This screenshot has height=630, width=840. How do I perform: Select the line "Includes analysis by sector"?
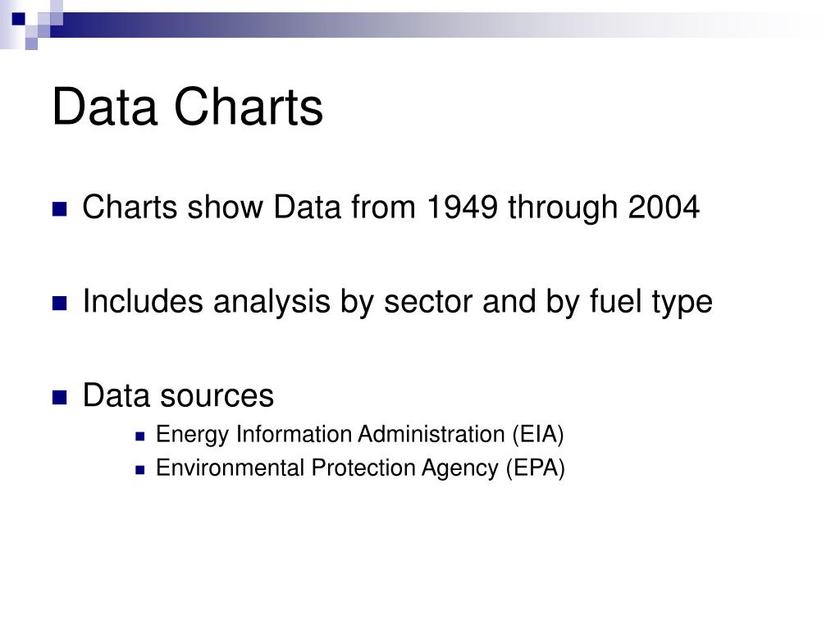point(277,302)
